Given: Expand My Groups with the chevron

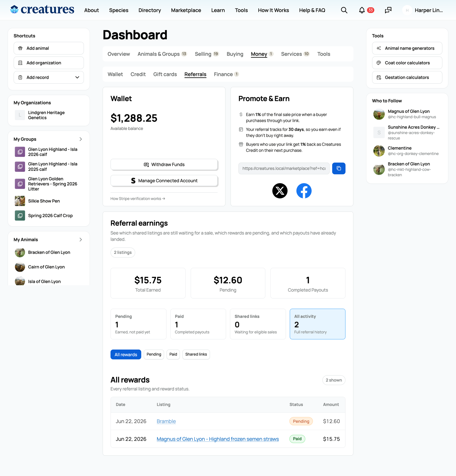Looking at the screenshot, I should pos(81,139).
